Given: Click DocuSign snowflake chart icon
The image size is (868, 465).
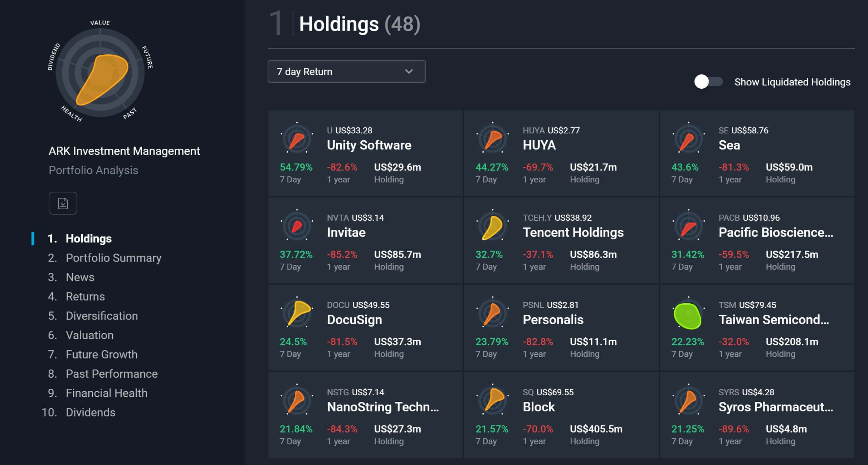Looking at the screenshot, I should 297,313.
